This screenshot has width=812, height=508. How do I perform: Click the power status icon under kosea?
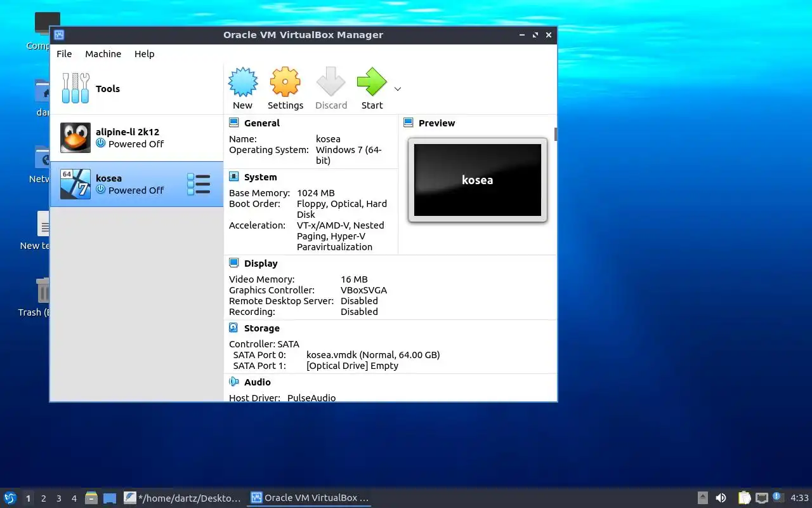[100, 190]
